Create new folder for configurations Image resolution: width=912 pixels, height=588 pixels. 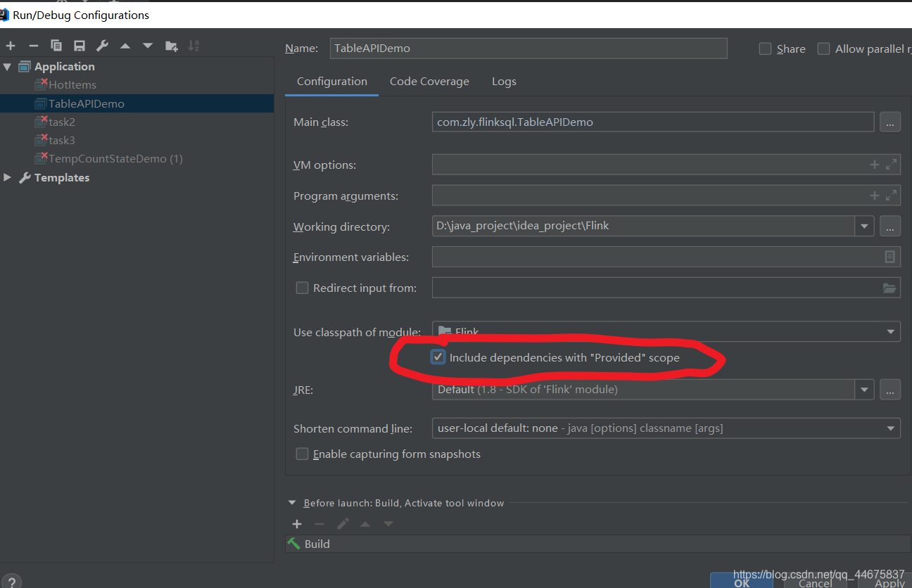click(x=171, y=46)
